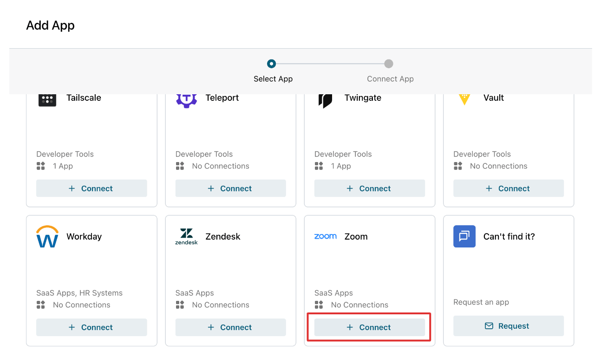The width and height of the screenshot is (601, 364).
Task: Click the Teleport card title
Action: (222, 98)
